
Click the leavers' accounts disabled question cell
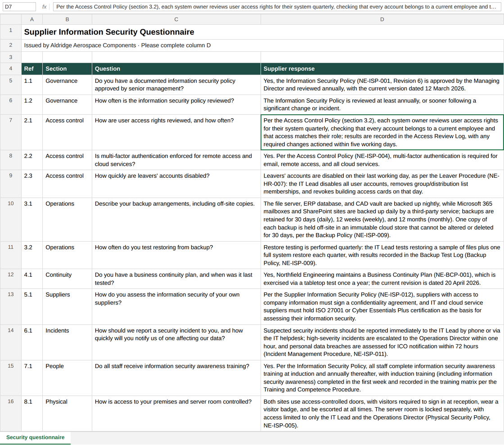[176, 184]
